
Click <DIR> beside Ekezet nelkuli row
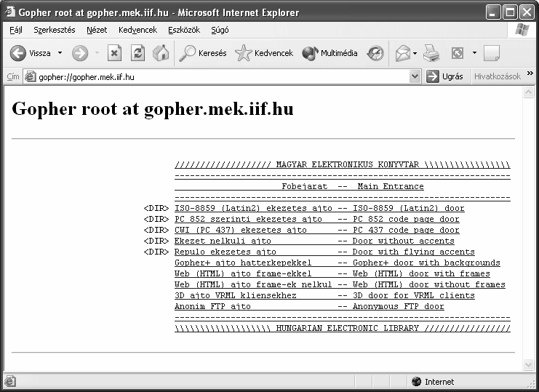pyautogui.click(x=156, y=241)
